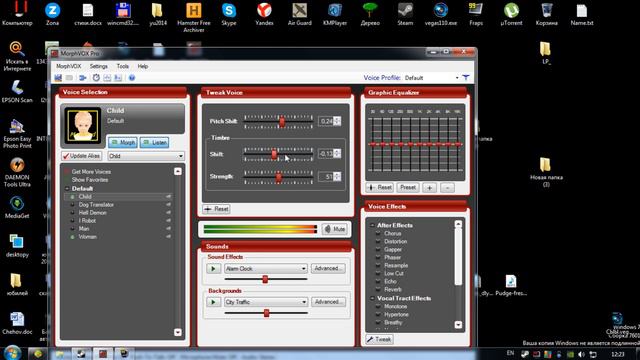Click the Update Alias button

[81, 156]
